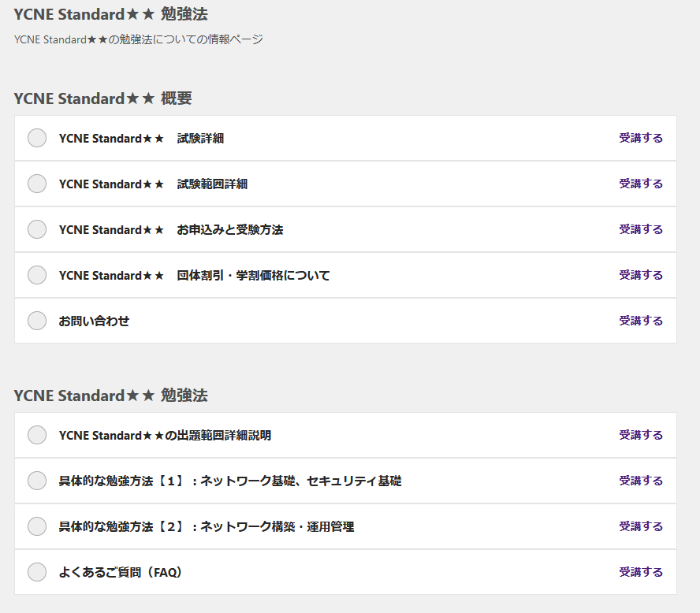Click 受講する beside 具体的な勉強方法【2】
This screenshot has width=700, height=613.
pyautogui.click(x=641, y=526)
